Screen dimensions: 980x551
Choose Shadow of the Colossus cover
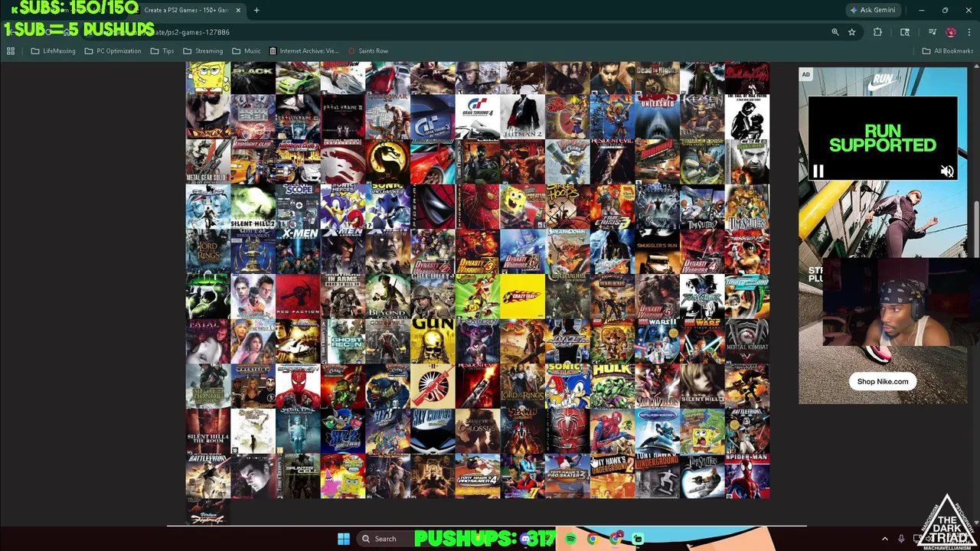coord(478,432)
